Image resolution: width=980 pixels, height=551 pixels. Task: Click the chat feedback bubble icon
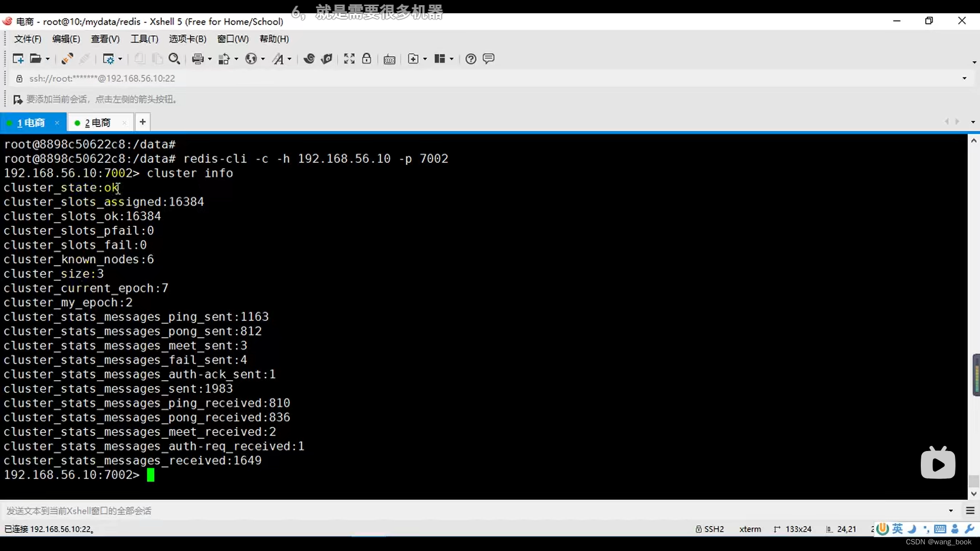pos(488,59)
